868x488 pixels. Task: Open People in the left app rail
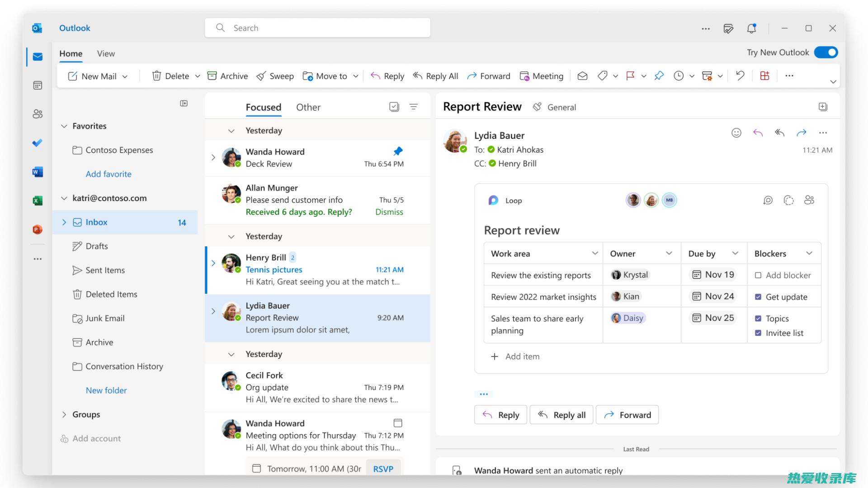click(38, 114)
